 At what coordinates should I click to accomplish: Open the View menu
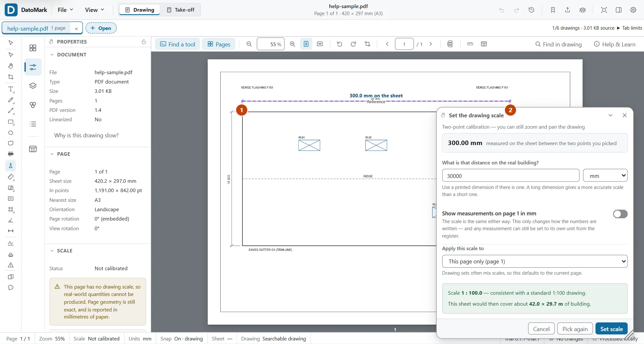[94, 10]
